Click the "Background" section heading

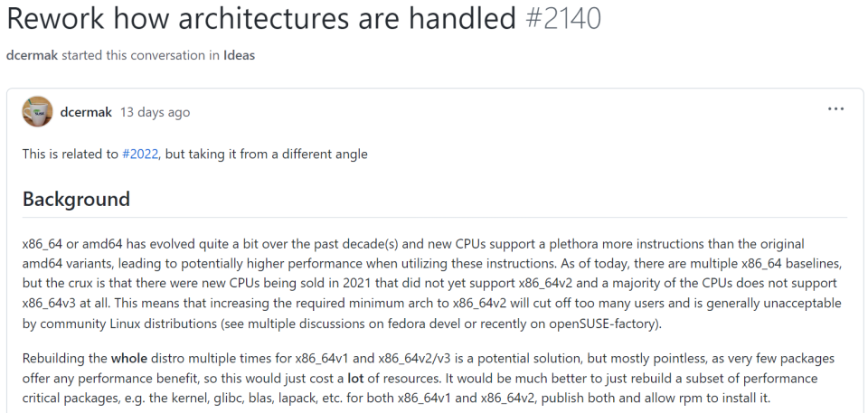[x=76, y=199]
